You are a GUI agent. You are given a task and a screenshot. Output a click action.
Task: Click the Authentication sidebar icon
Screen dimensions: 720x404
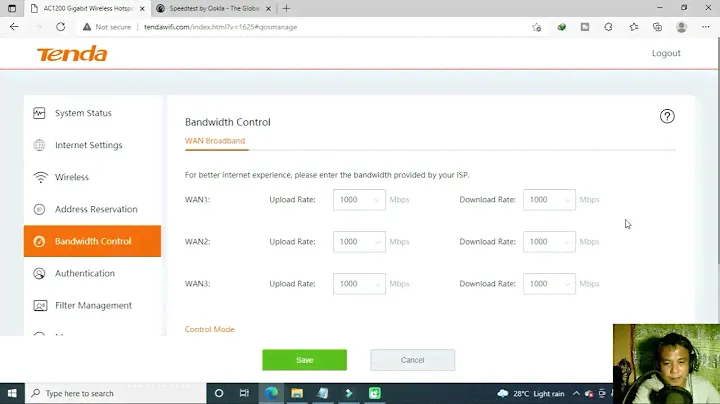(39, 273)
